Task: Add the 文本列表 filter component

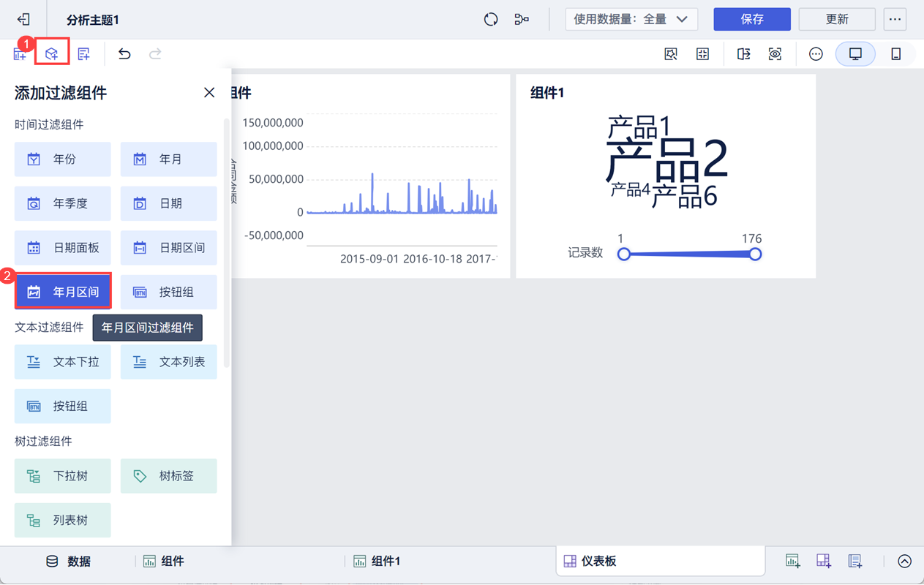Action: (169, 362)
